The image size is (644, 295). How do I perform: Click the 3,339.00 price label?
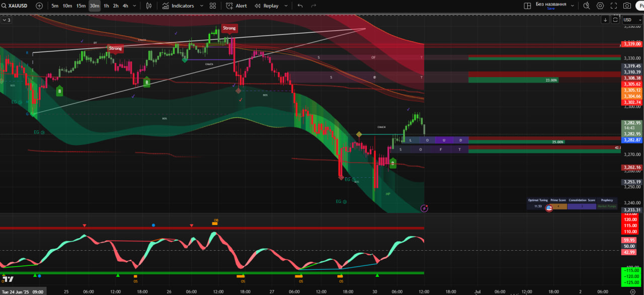point(632,44)
